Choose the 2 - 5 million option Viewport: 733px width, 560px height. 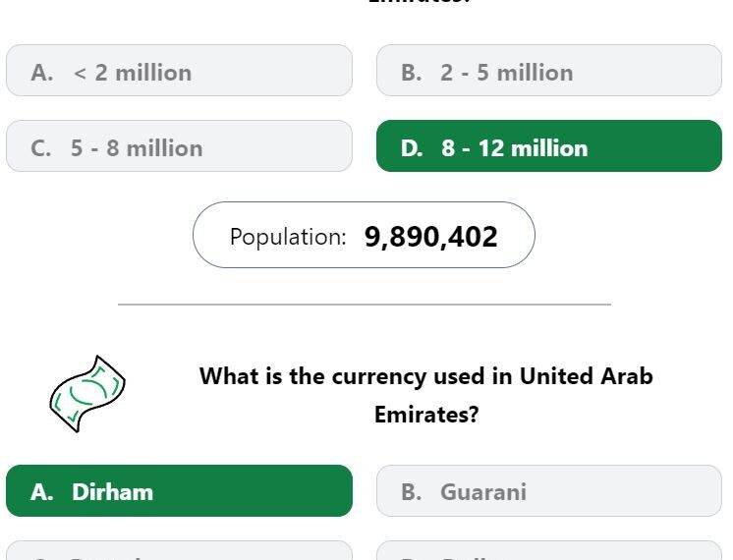tap(549, 71)
